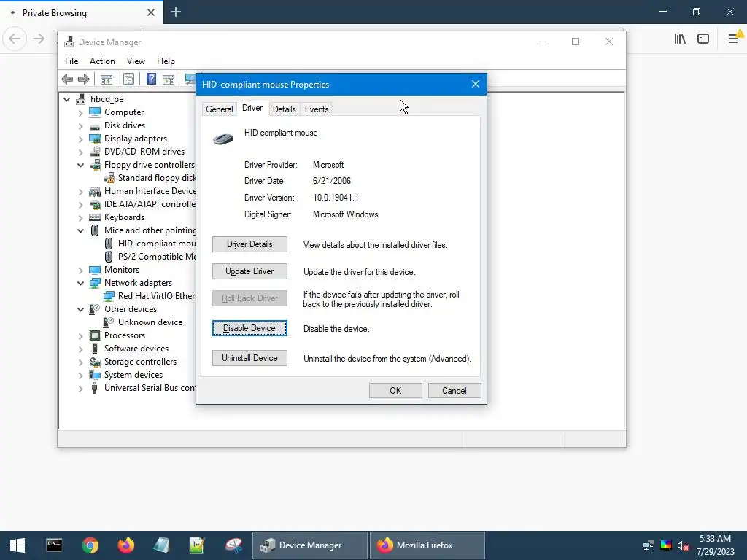Expand the System devices node arrow
Image resolution: width=747 pixels, height=560 pixels.
coord(80,376)
